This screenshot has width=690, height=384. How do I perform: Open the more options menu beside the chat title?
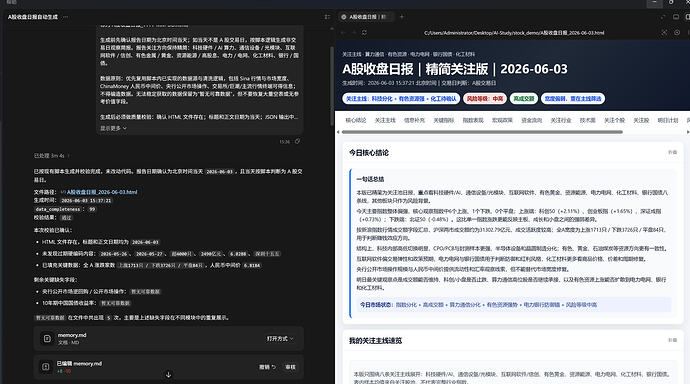click(66, 17)
